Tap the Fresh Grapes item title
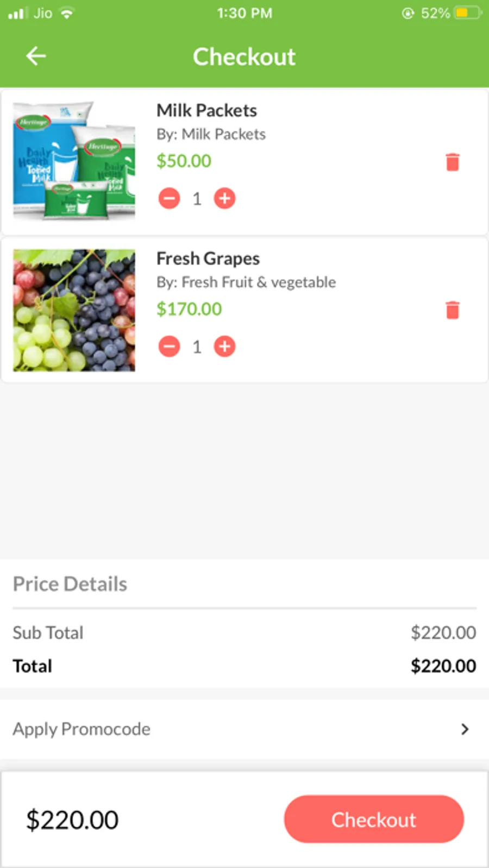This screenshot has height=868, width=489. pos(208,259)
